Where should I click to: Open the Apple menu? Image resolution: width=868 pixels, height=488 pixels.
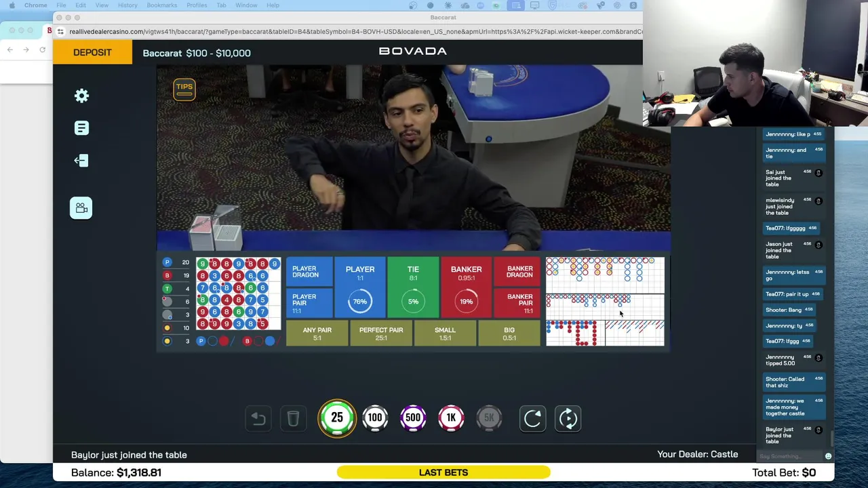coord(12,5)
